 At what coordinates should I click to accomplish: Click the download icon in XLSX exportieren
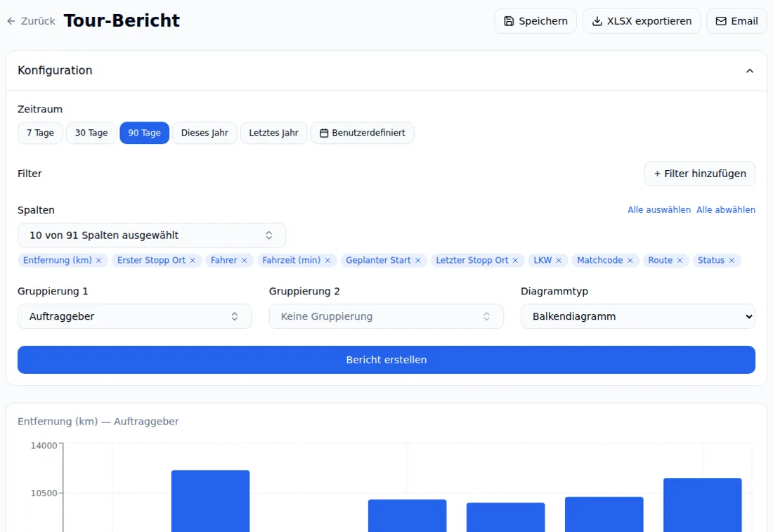point(597,21)
